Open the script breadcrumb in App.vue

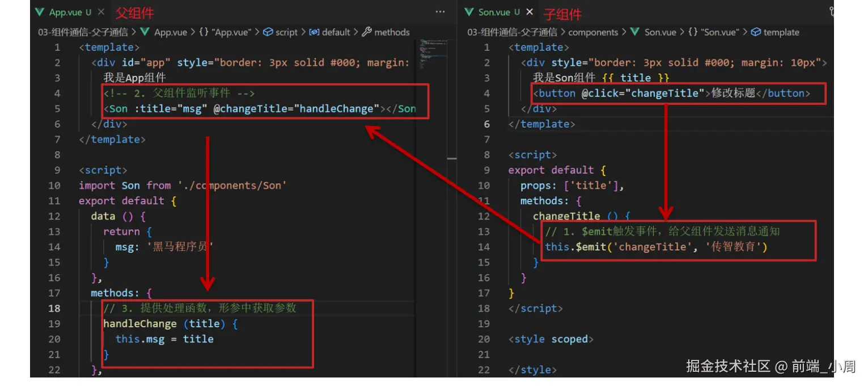click(280, 32)
